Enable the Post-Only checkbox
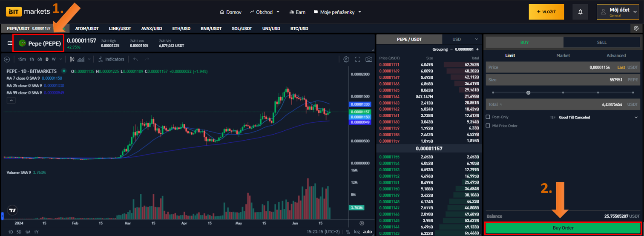 pos(488,117)
